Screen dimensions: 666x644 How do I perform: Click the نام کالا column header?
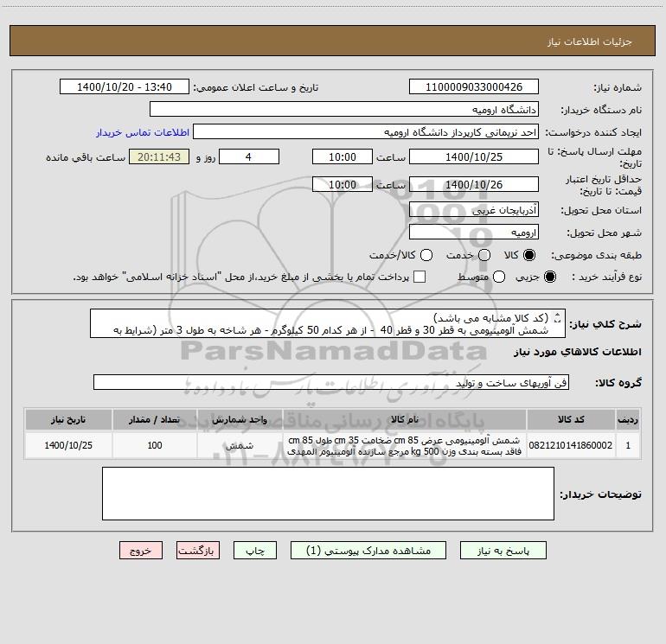click(x=405, y=419)
